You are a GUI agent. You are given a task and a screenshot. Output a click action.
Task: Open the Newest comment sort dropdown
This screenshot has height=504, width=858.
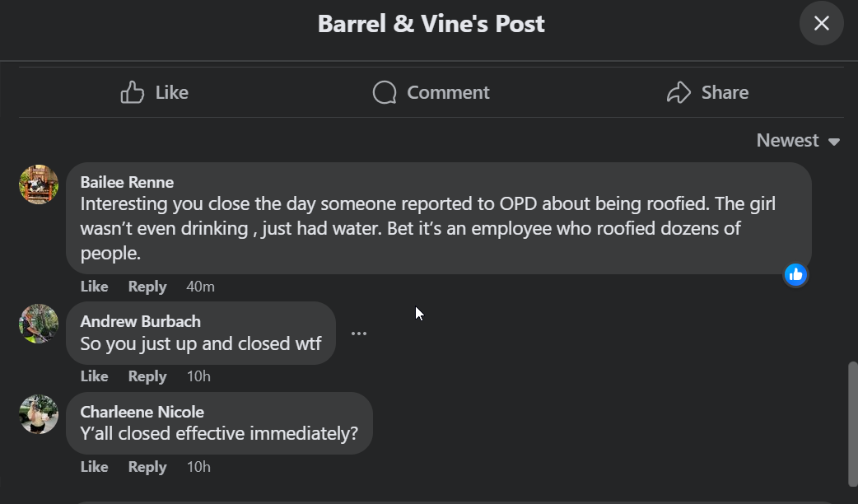798,141
